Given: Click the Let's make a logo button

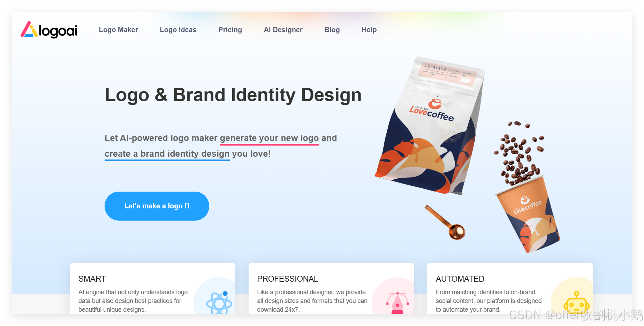Looking at the screenshot, I should click(157, 206).
